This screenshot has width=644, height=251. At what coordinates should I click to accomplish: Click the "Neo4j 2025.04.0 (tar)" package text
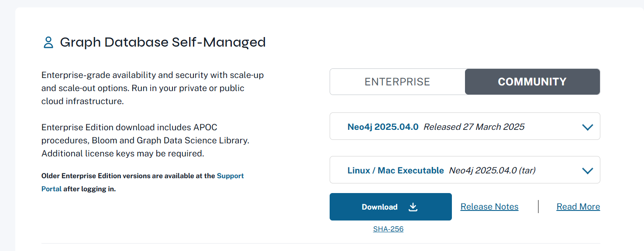[x=492, y=170]
